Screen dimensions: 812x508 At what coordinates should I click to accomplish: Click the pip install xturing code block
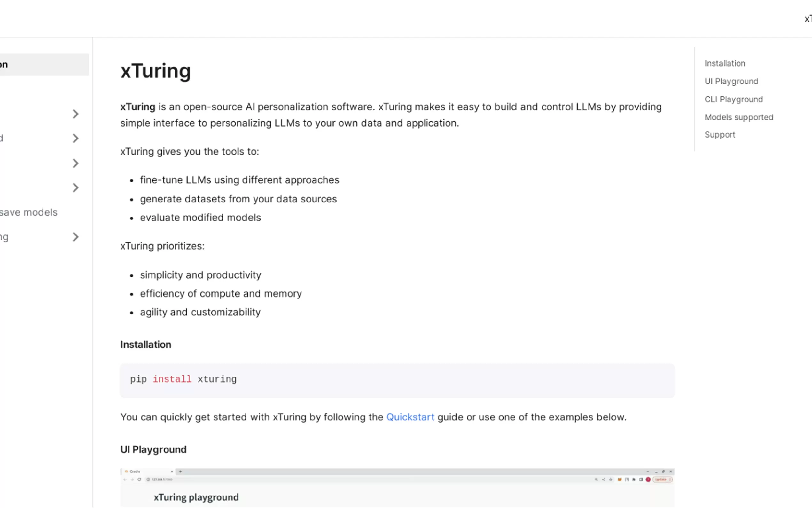(397, 380)
